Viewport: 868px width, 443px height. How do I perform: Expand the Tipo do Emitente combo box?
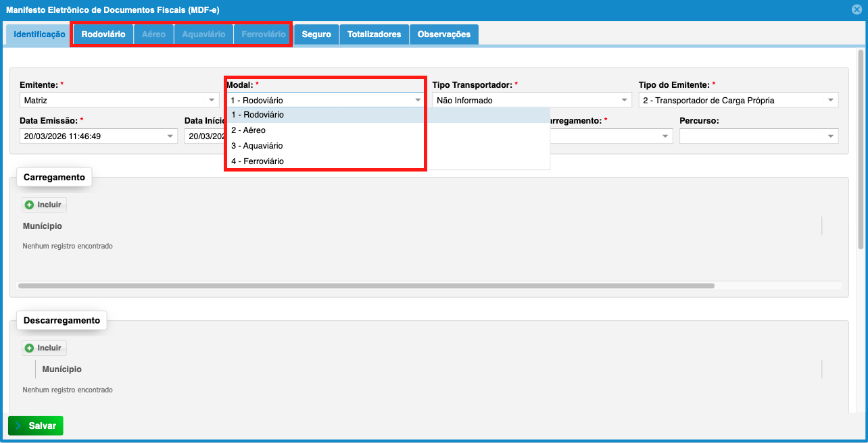click(830, 101)
